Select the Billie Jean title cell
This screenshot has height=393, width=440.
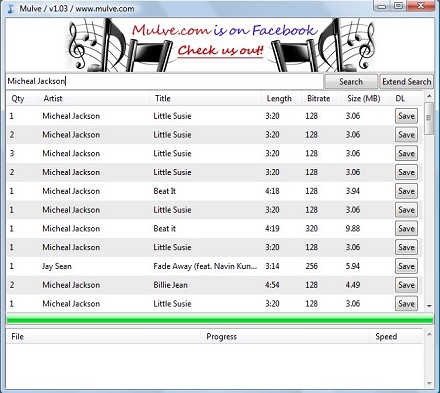pos(170,285)
